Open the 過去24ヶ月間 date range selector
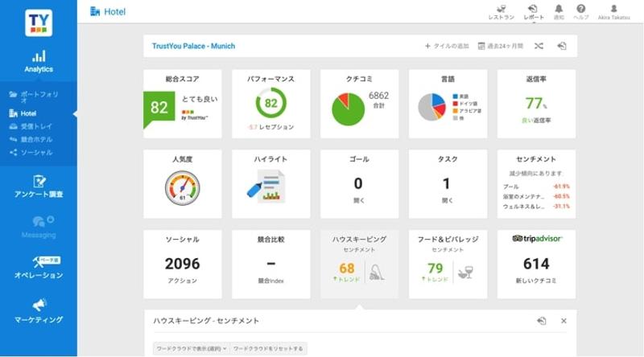 pyautogui.click(x=501, y=46)
